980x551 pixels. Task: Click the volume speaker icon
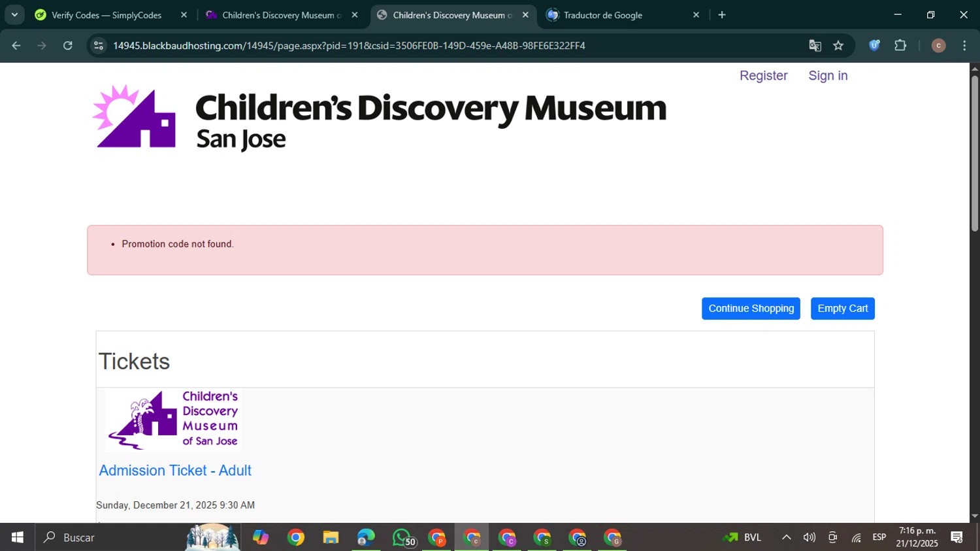click(x=809, y=537)
